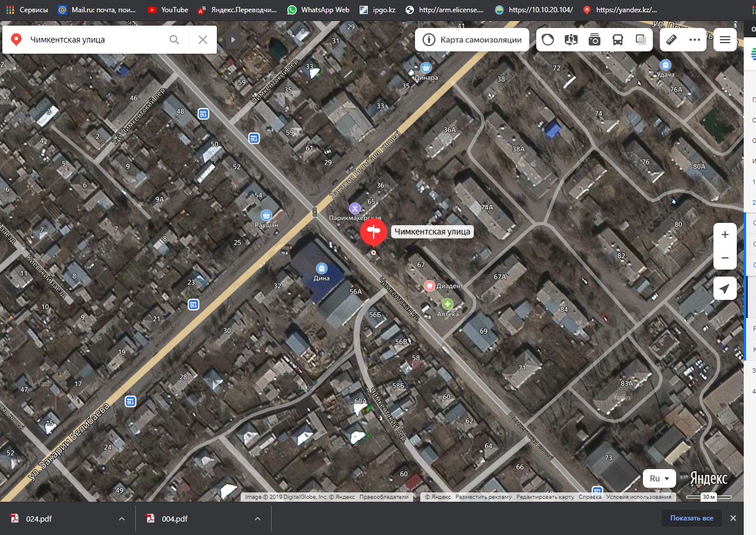Locate me with the geolocation arrow

(x=725, y=289)
